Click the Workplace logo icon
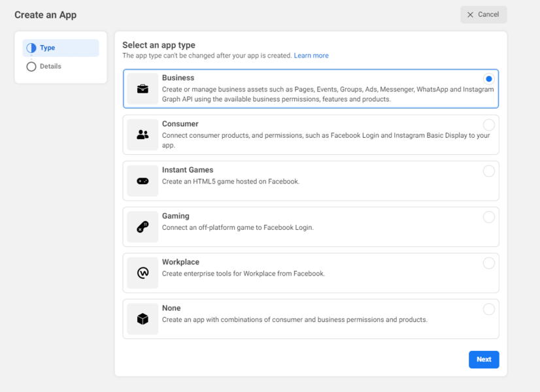The height and width of the screenshot is (392, 540). tap(143, 273)
